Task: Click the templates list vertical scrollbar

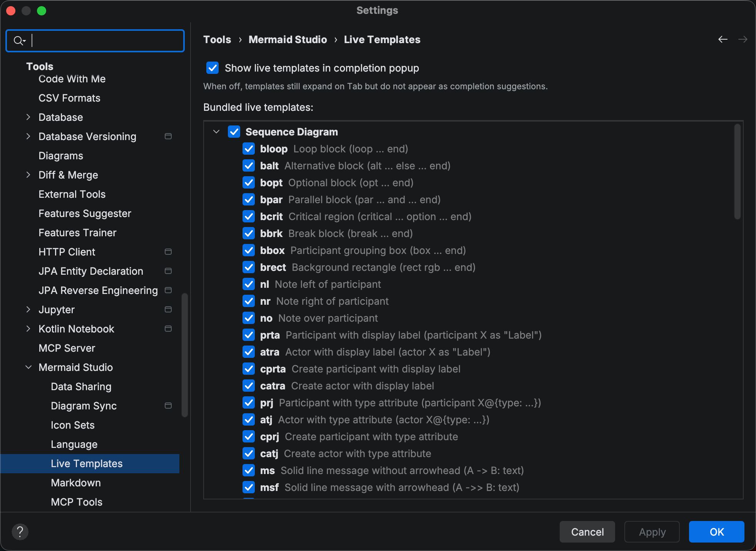Action: [x=738, y=172]
